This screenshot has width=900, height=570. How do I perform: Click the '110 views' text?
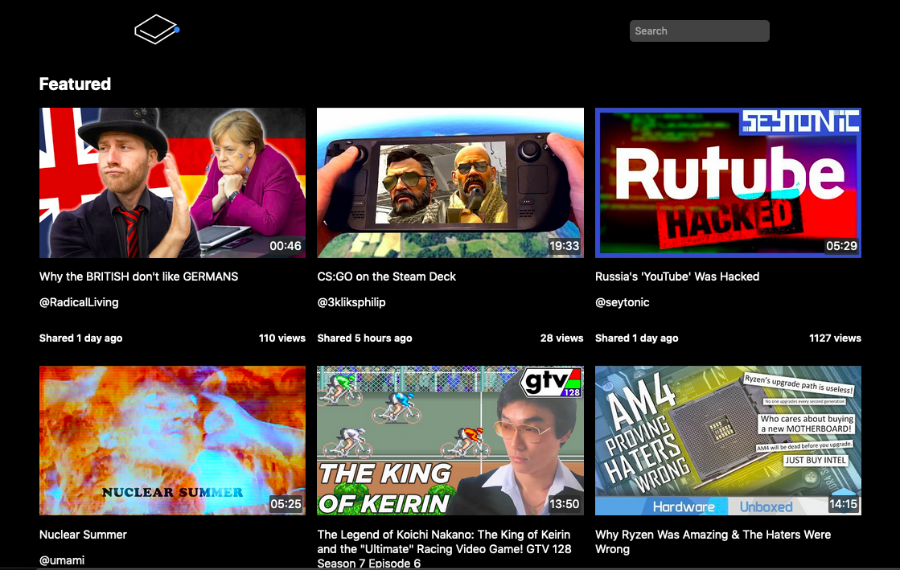(282, 338)
